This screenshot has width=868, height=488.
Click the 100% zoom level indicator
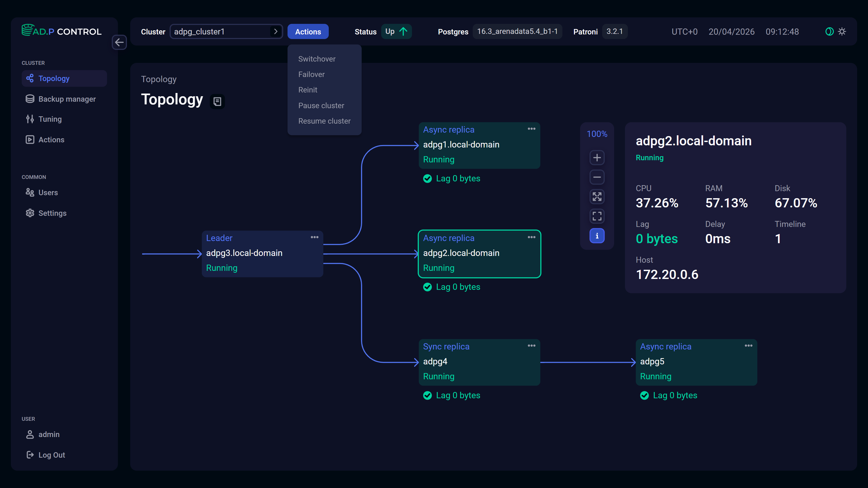tap(597, 134)
